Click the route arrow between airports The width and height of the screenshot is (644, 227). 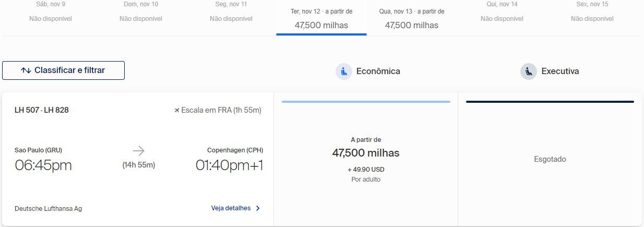(x=138, y=151)
